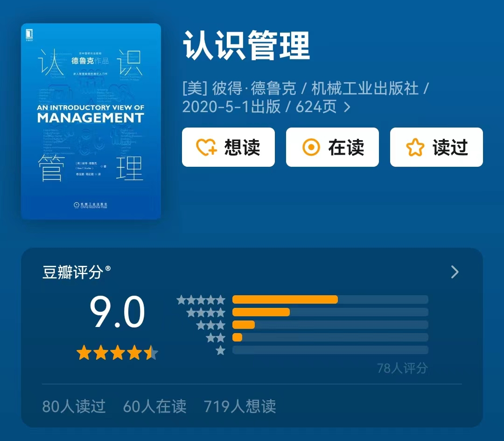Click publication info 2020-5-1出版
Screen dimensions: 504x441
click(x=231, y=107)
